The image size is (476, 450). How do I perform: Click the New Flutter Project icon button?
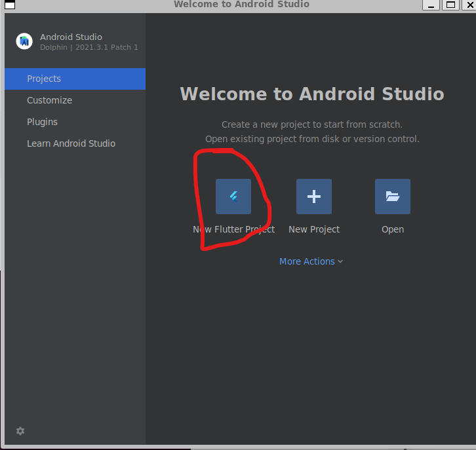point(233,197)
